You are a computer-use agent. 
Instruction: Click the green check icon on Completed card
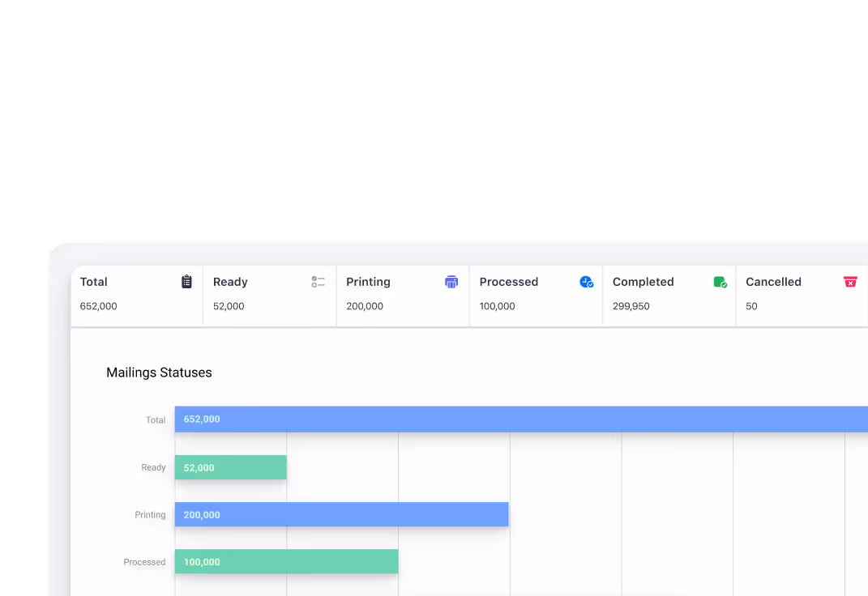[720, 282]
